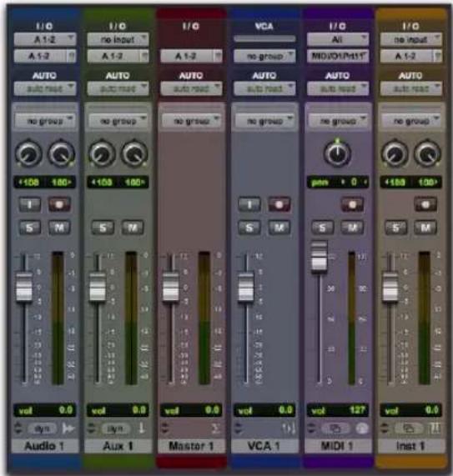Click the pan knob on MIDI 1

tap(338, 153)
